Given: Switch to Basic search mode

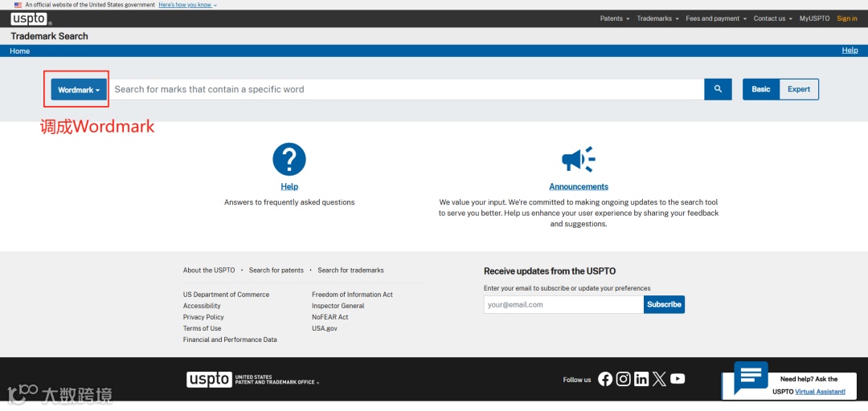Looking at the screenshot, I should [760, 89].
